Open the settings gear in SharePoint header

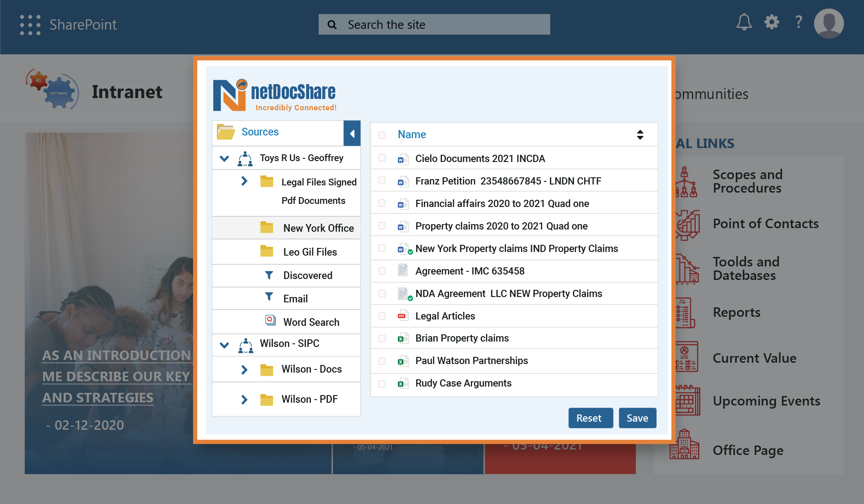[772, 22]
